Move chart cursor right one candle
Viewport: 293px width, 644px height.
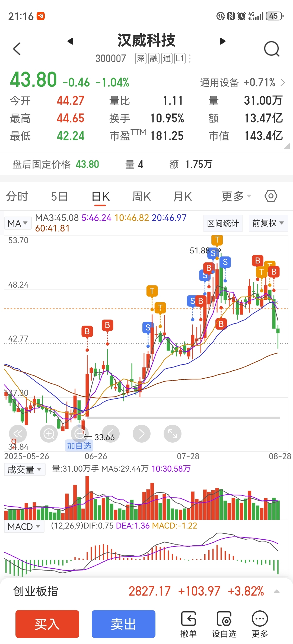[x=142, y=434]
